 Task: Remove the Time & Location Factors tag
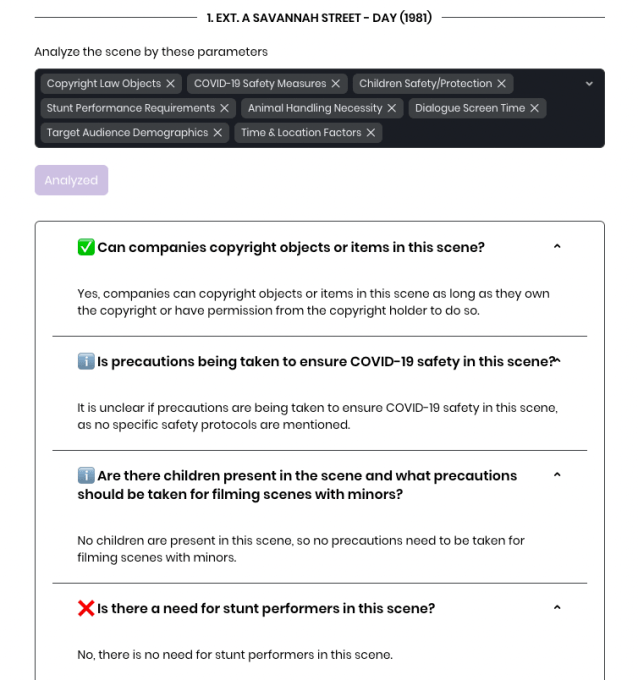point(371,132)
